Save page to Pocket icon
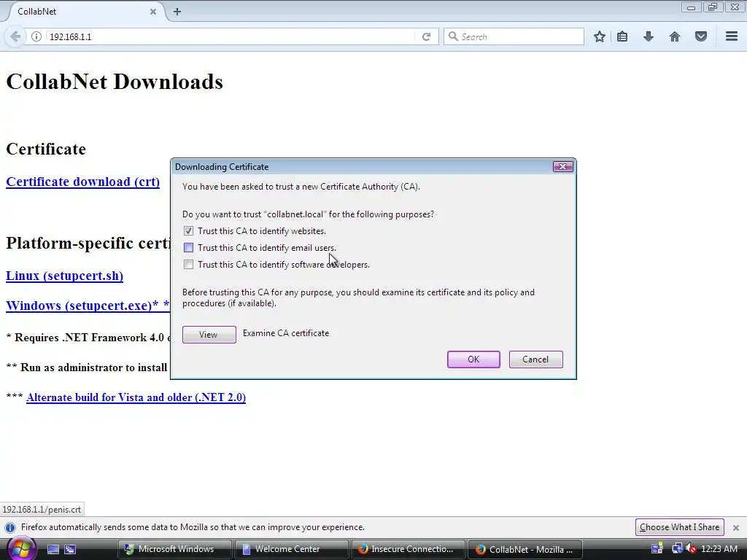 coord(701,36)
